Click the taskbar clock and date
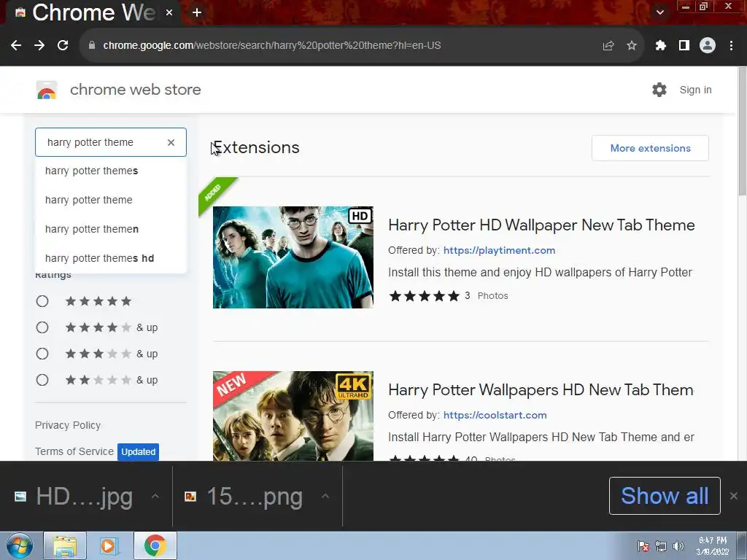The image size is (747, 560). coord(713,546)
